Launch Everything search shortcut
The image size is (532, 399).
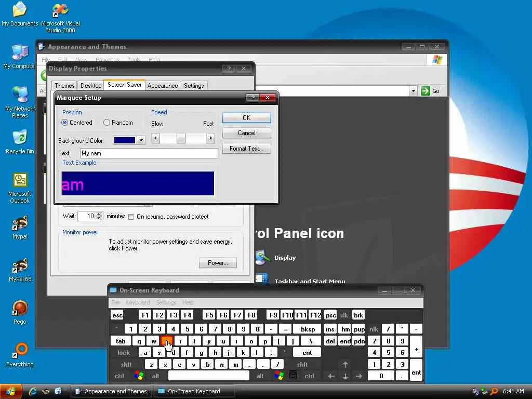[20, 355]
